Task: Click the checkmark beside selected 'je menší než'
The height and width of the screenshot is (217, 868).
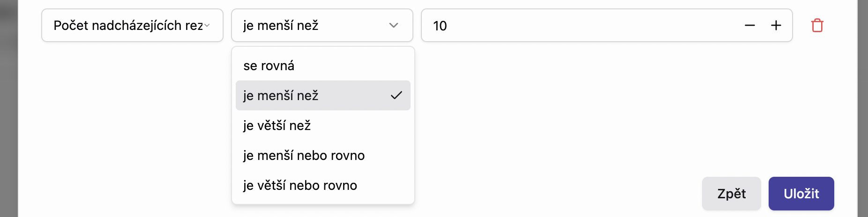Action: click(396, 95)
